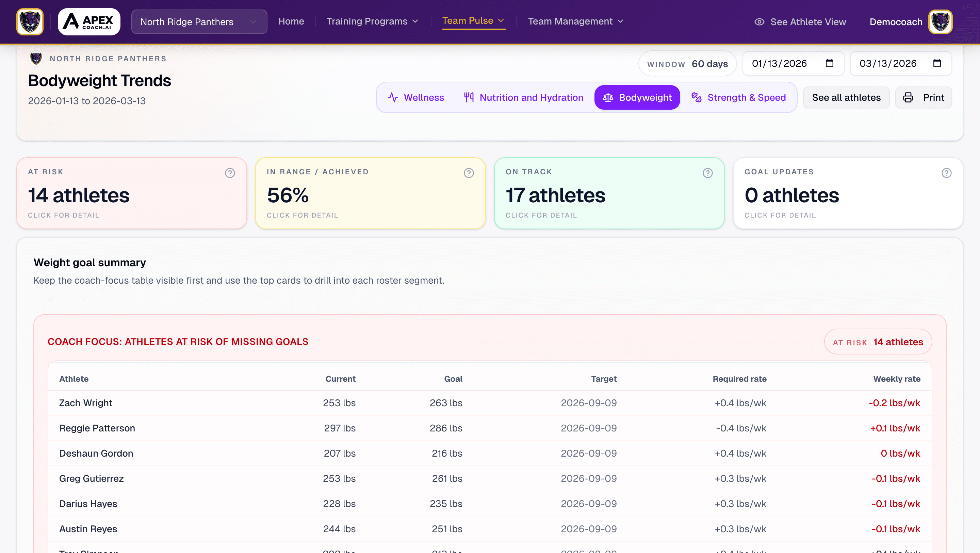Navigate to the Home menu item

[291, 21]
